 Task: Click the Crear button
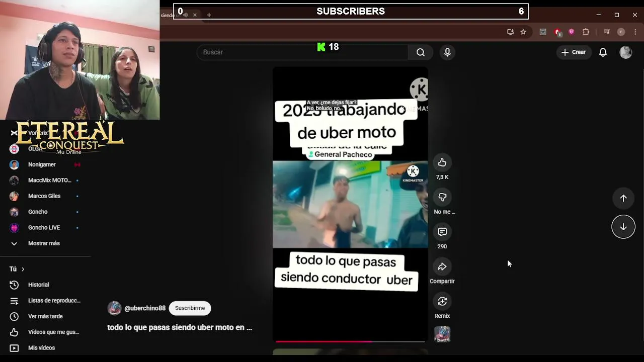click(x=574, y=52)
